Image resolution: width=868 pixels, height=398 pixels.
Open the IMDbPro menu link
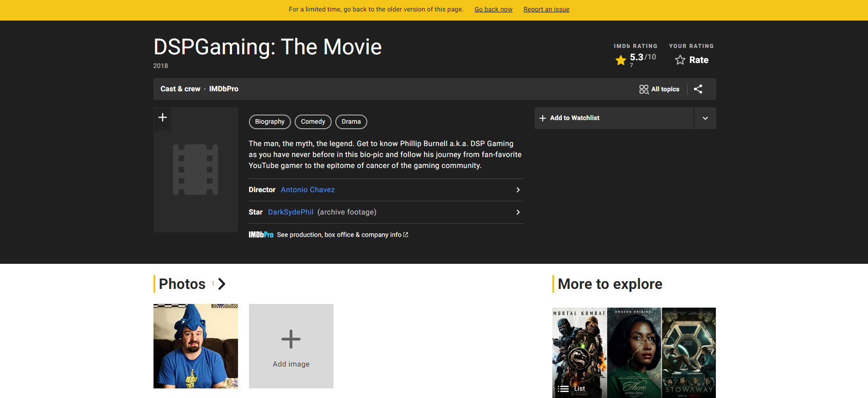(224, 89)
